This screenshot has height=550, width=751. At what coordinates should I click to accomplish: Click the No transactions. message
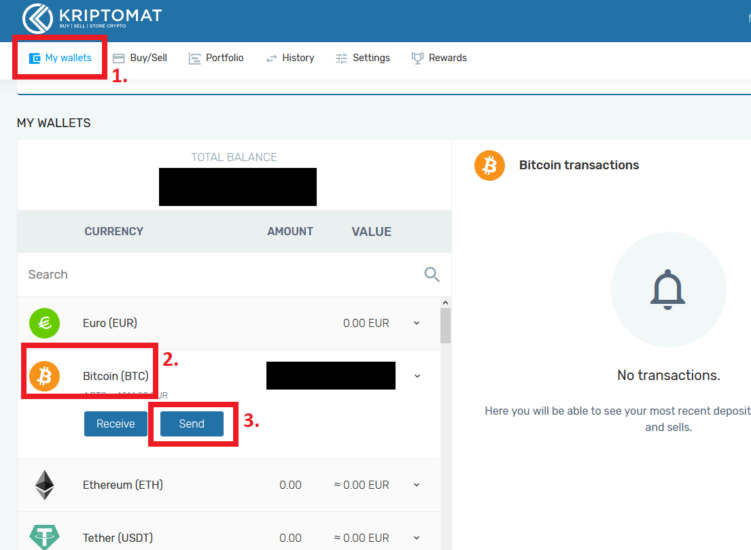[669, 375]
